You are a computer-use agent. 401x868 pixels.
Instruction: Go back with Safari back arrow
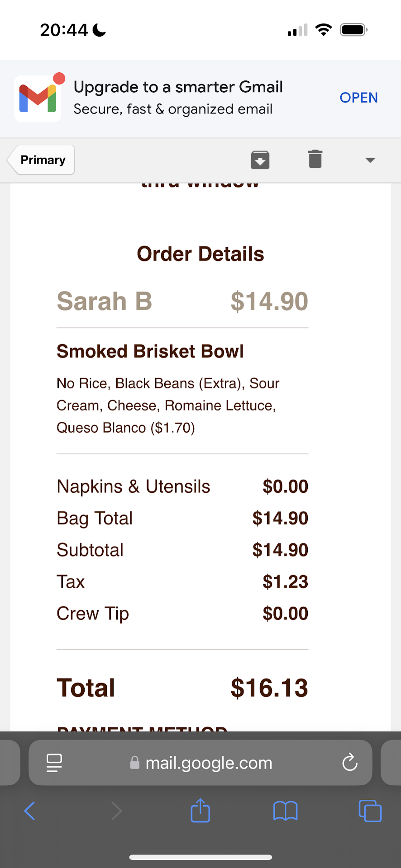click(x=30, y=811)
